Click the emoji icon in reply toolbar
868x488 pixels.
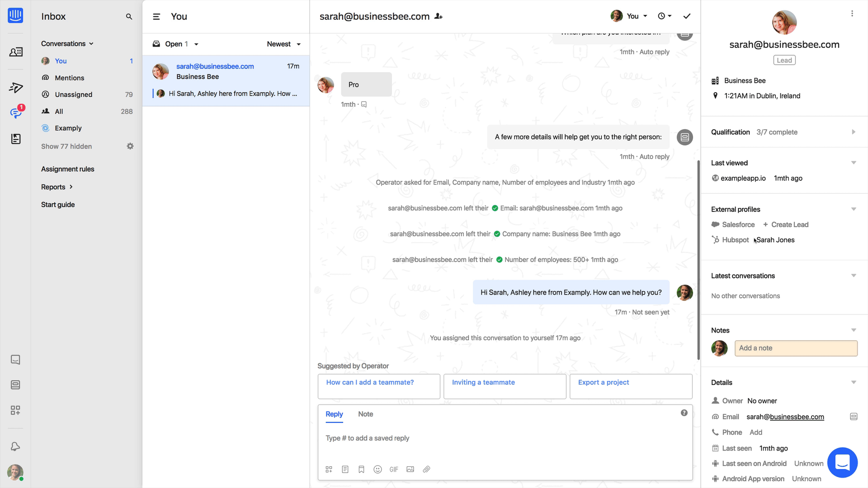coord(377,469)
